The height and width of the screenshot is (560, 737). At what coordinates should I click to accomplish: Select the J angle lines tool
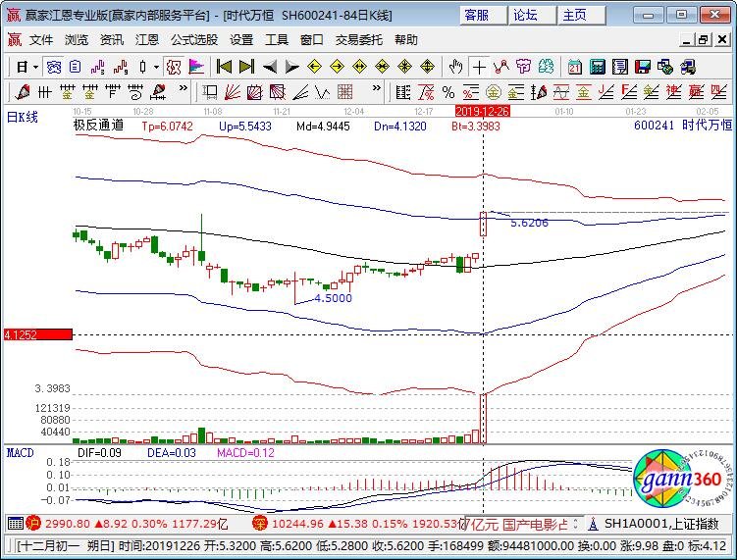[x=605, y=92]
